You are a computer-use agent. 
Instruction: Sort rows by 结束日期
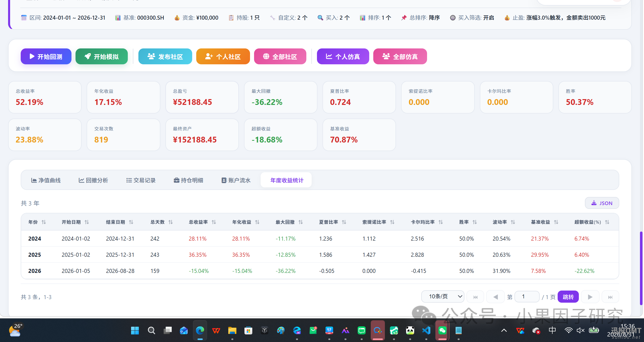pyautogui.click(x=131, y=222)
